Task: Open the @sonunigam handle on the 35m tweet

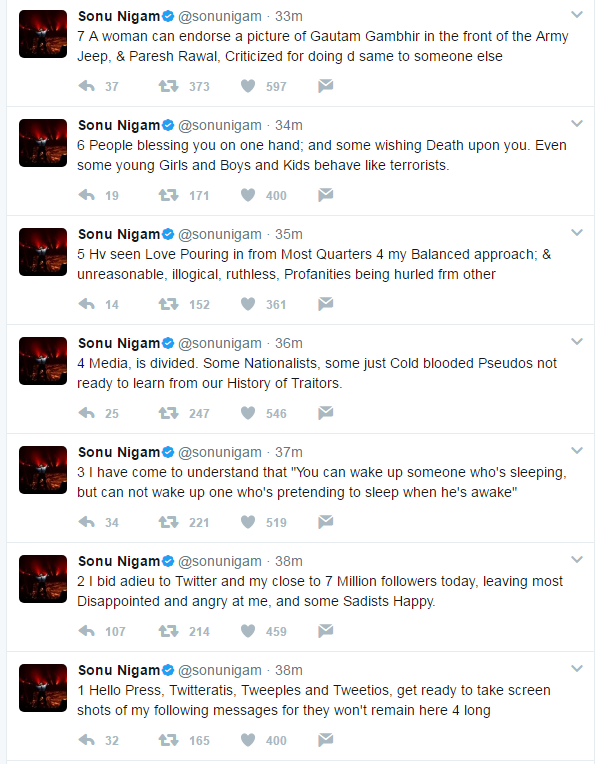Action: click(x=220, y=234)
